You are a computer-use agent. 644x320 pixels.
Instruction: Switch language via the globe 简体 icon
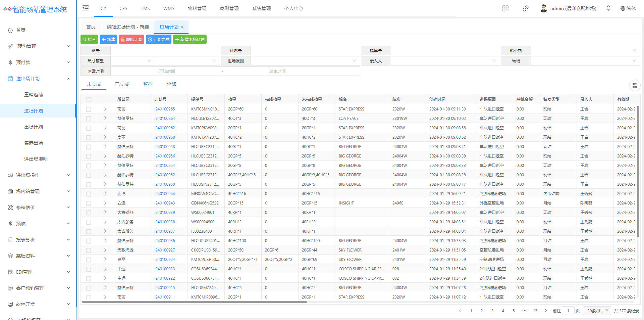628,8
